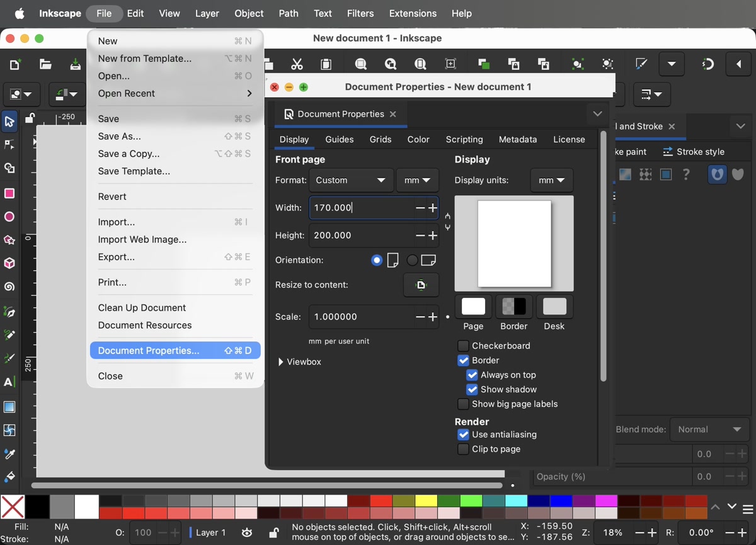Select the Node edit tool
This screenshot has width=756, height=545.
click(9, 145)
